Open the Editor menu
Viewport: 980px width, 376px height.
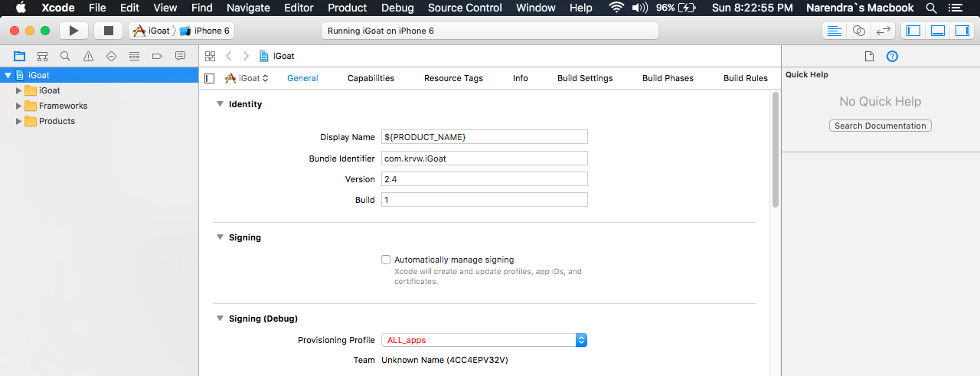(299, 8)
